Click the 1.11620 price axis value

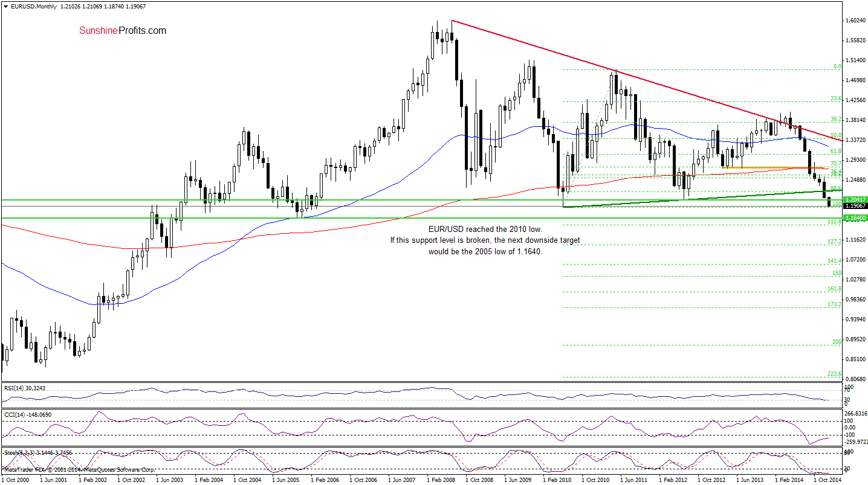855,239
